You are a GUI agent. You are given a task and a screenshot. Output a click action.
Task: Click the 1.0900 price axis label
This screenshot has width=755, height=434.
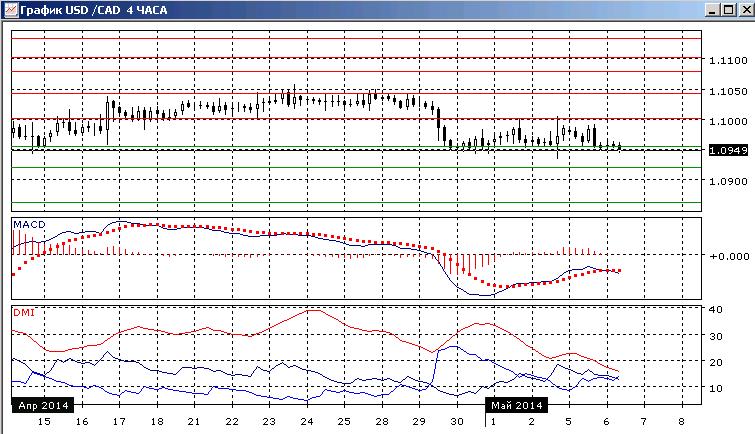[728, 182]
